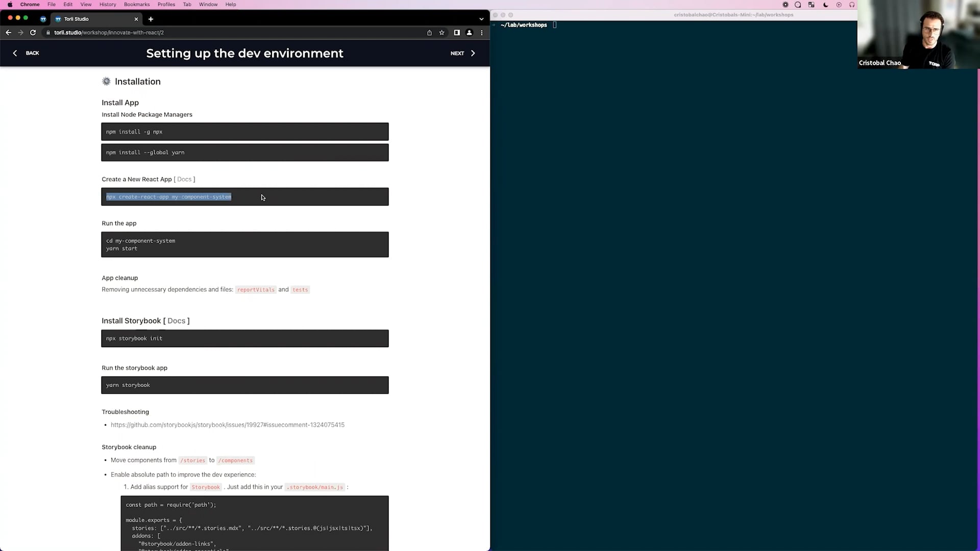
Task: Open the Chrome profile avatar icon
Action: [x=469, y=33]
